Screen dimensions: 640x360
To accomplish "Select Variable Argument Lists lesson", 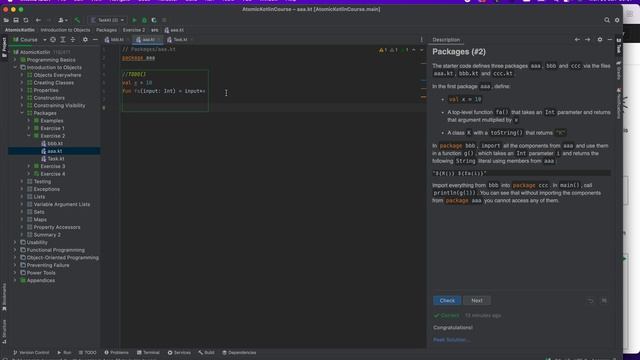I will [x=62, y=204].
